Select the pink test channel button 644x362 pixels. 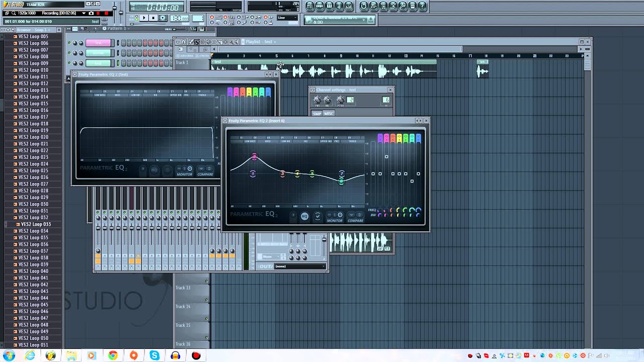[x=98, y=43]
